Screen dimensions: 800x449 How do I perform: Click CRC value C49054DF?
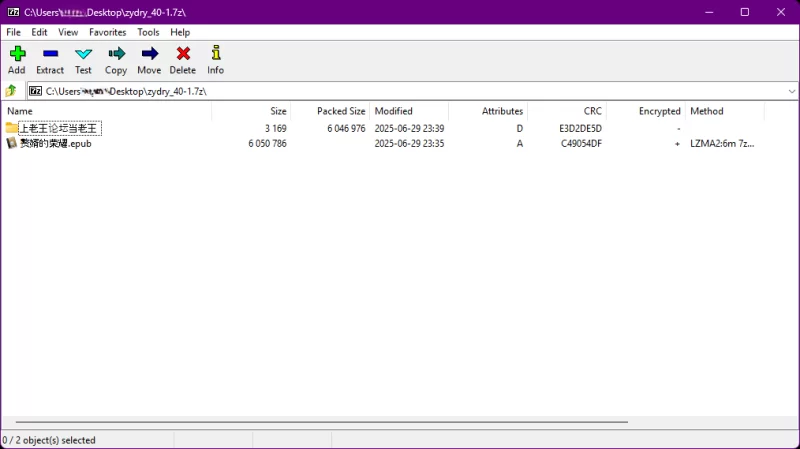coord(581,144)
